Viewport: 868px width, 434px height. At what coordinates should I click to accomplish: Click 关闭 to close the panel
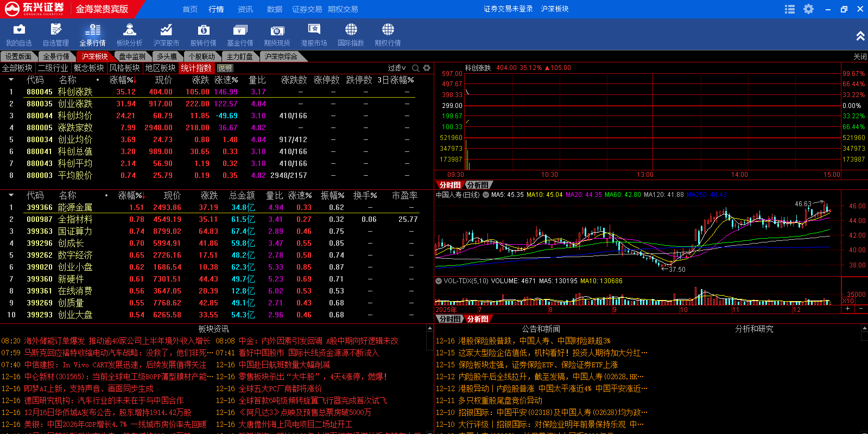tap(860, 56)
